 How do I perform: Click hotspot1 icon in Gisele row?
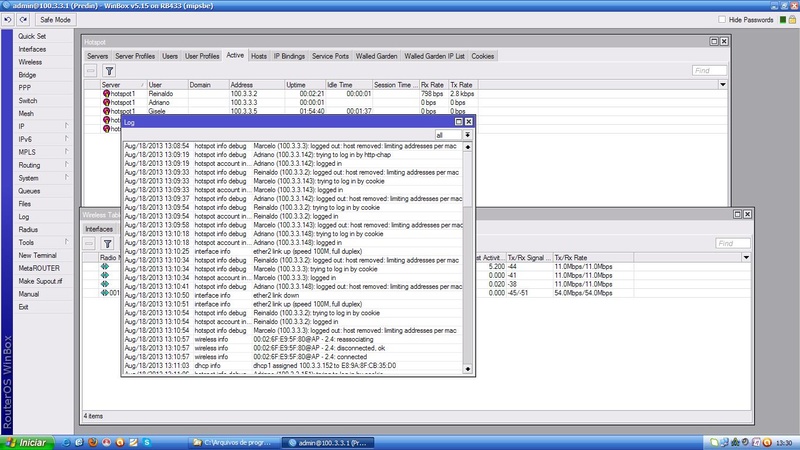(x=106, y=111)
